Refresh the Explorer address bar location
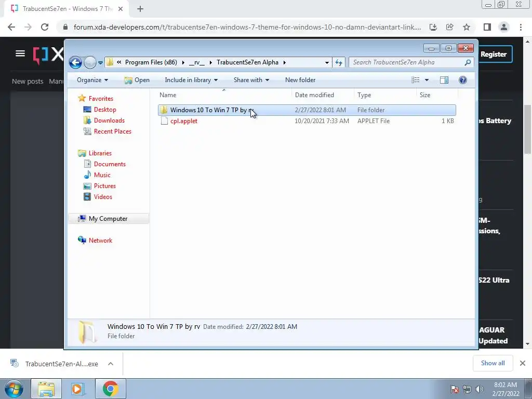The width and height of the screenshot is (532, 399). click(x=339, y=62)
